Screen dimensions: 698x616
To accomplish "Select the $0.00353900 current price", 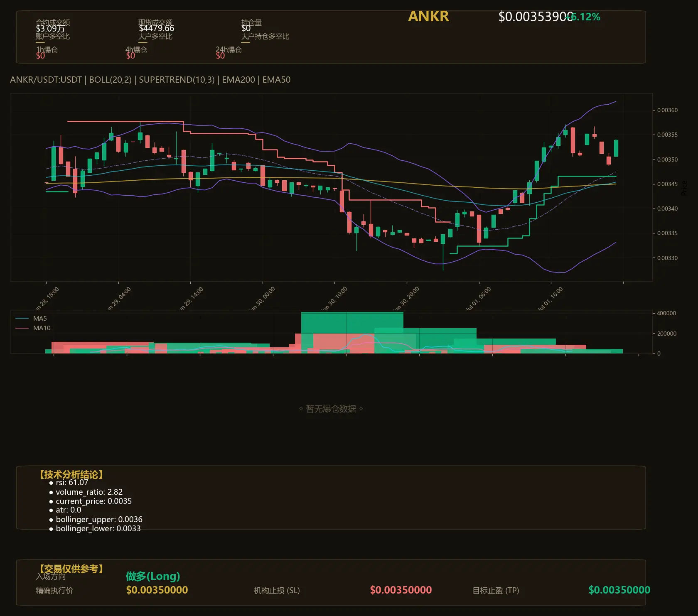I will tap(536, 17).
